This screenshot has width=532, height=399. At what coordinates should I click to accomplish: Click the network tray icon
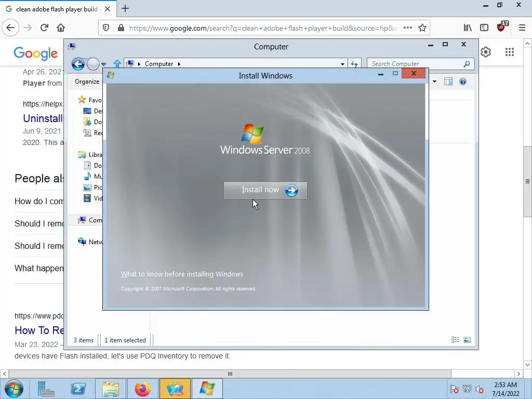click(x=467, y=389)
